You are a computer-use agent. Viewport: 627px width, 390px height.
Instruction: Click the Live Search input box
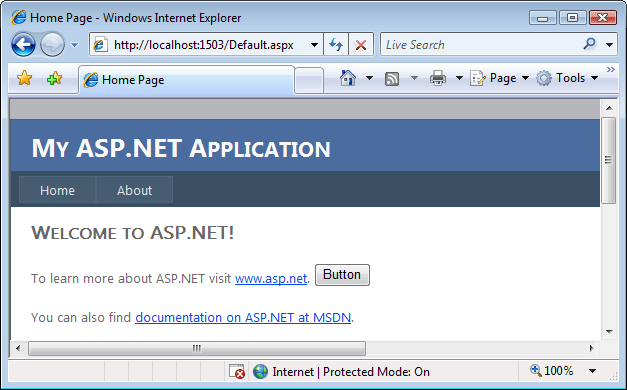[479, 45]
